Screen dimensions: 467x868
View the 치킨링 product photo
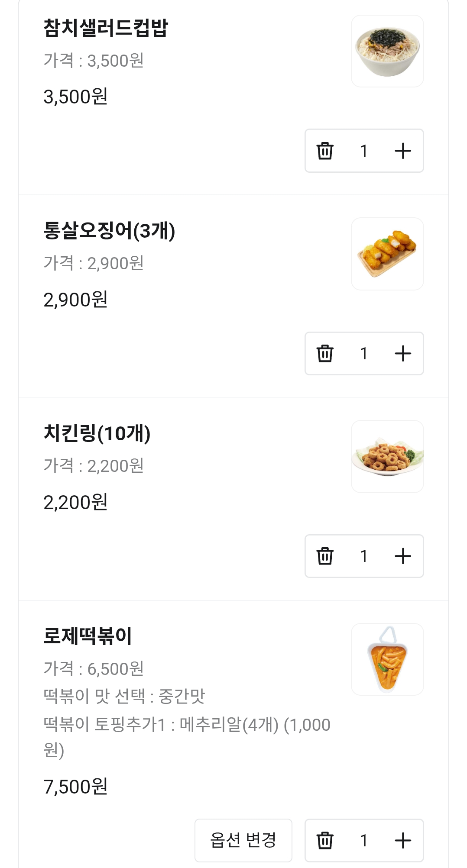(x=387, y=456)
